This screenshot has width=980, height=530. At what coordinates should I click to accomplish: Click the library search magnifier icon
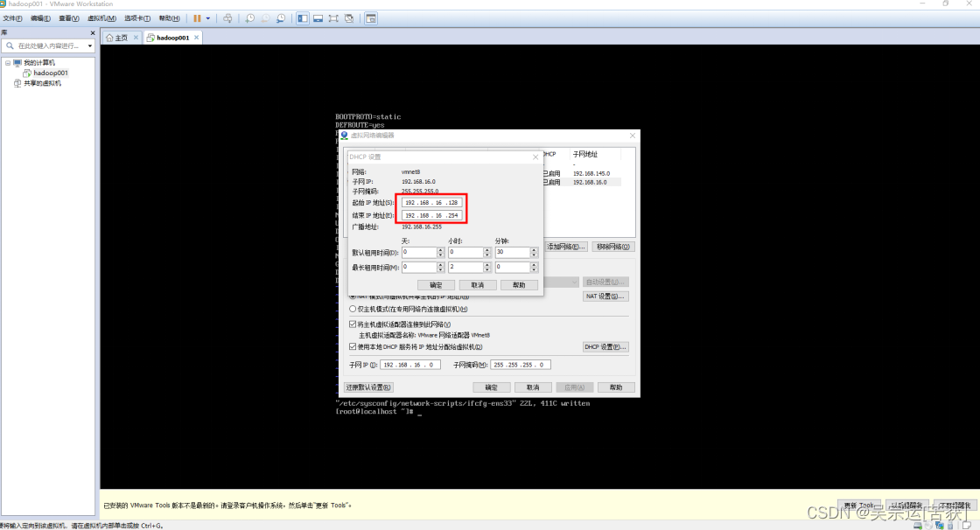[x=10, y=45]
